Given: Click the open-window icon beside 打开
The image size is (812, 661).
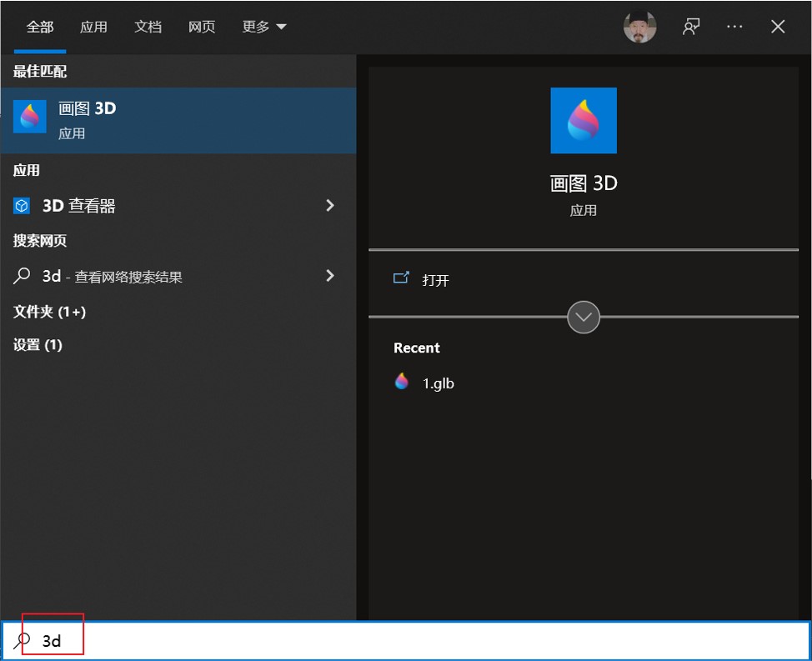Looking at the screenshot, I should (401, 278).
